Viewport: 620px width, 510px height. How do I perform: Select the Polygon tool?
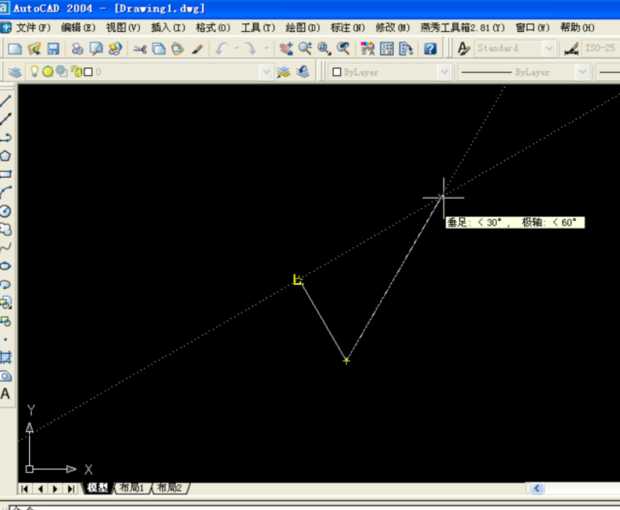[x=6, y=156]
